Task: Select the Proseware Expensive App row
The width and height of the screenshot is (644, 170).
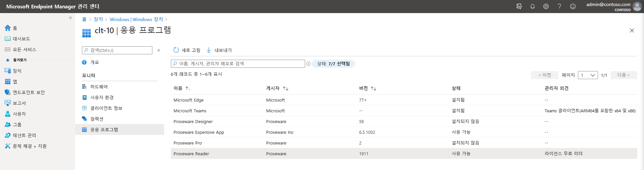Action: (404, 132)
